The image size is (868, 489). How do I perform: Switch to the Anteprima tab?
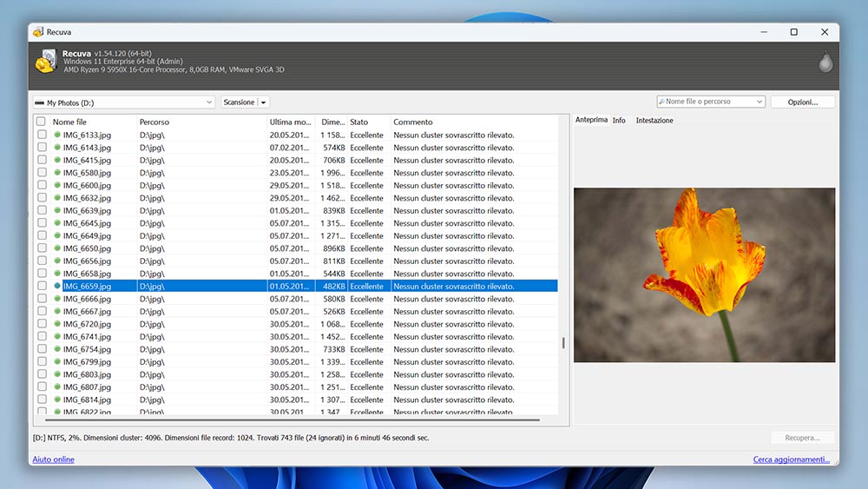(x=590, y=120)
